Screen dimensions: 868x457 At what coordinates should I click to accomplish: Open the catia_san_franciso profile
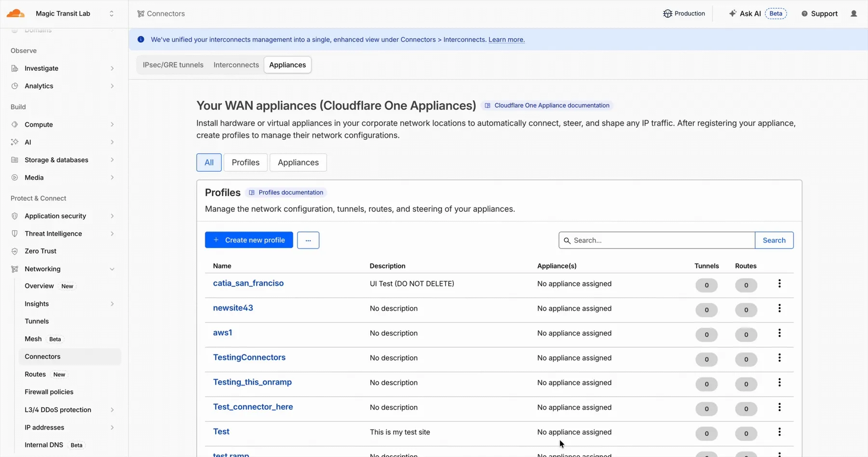tap(248, 283)
